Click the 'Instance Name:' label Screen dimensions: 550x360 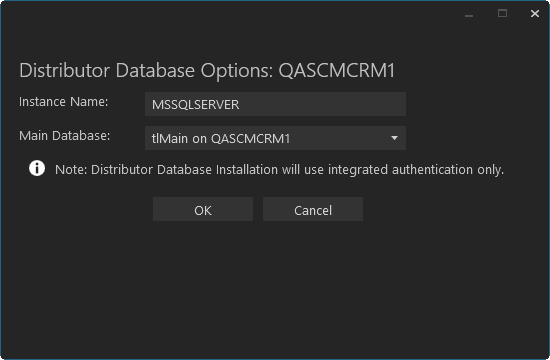point(63,102)
